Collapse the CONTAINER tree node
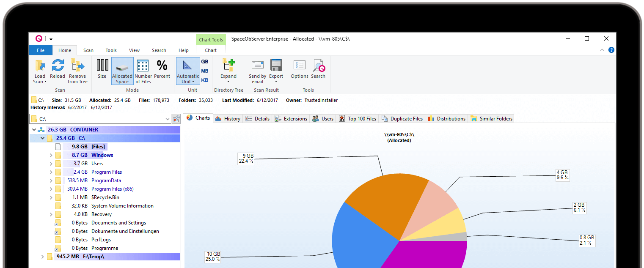 34,130
